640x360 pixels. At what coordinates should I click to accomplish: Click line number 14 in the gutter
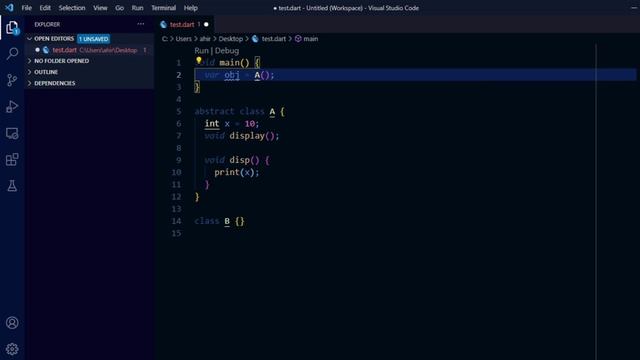point(176,221)
